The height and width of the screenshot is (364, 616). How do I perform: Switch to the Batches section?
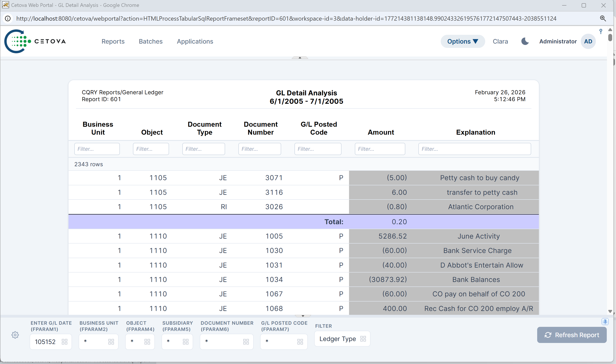click(150, 41)
